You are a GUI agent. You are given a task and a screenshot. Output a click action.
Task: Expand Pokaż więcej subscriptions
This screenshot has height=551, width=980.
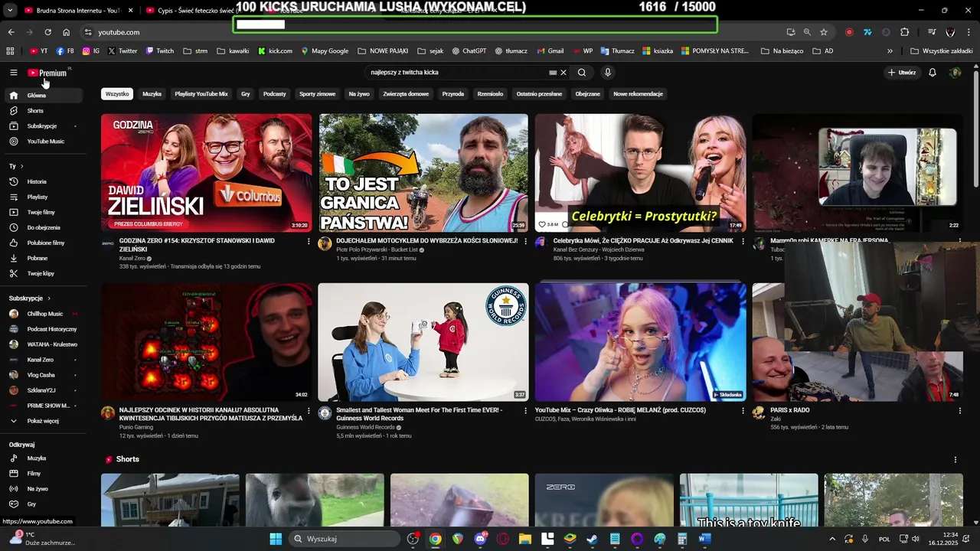tap(43, 421)
